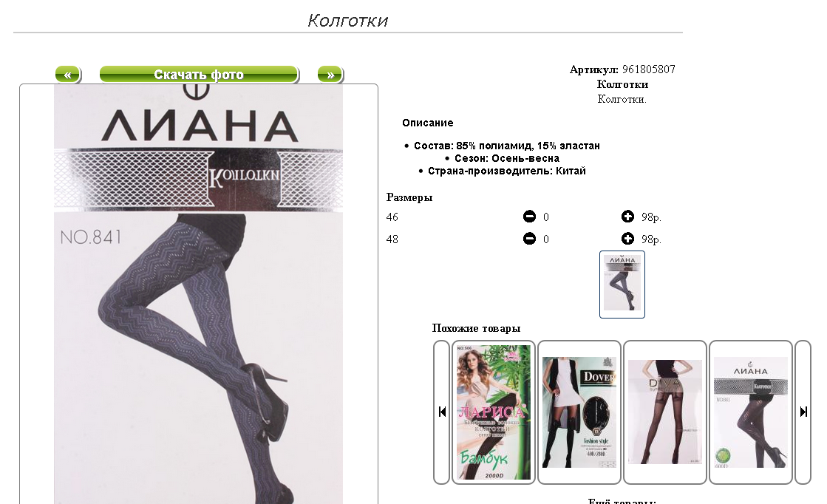Open the Лариса Бамбук tights product

pos(494,412)
